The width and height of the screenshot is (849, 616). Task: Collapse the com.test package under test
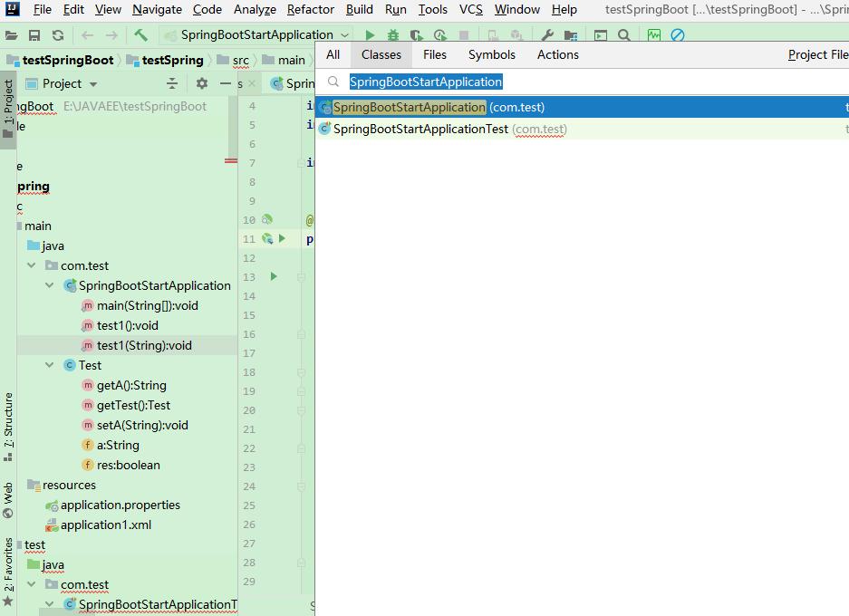point(32,584)
